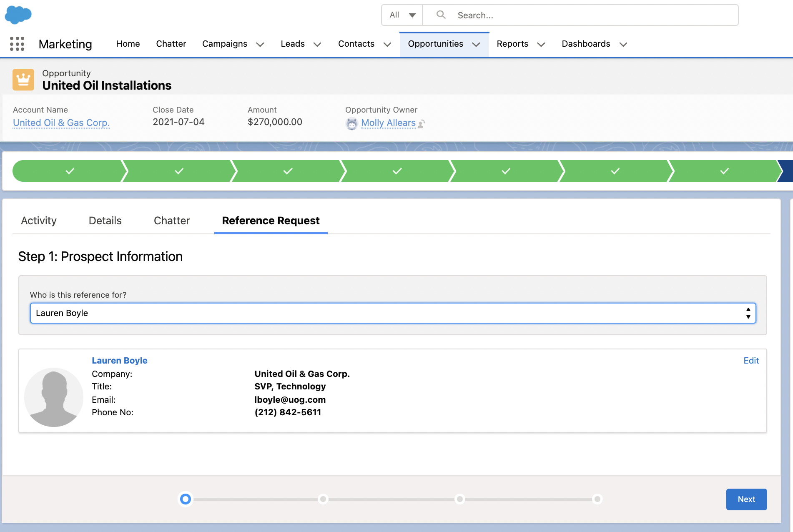Click the search magnifier icon
The width and height of the screenshot is (793, 532).
441,15
